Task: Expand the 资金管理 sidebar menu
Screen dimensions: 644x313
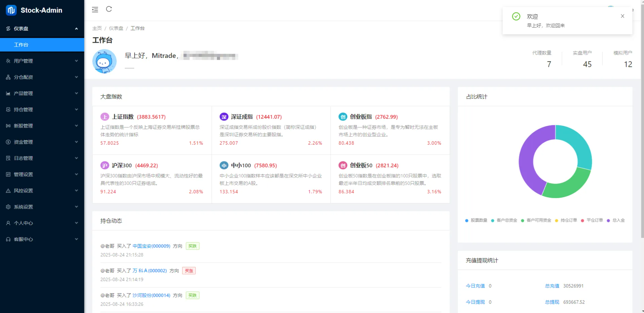Action: point(42,142)
